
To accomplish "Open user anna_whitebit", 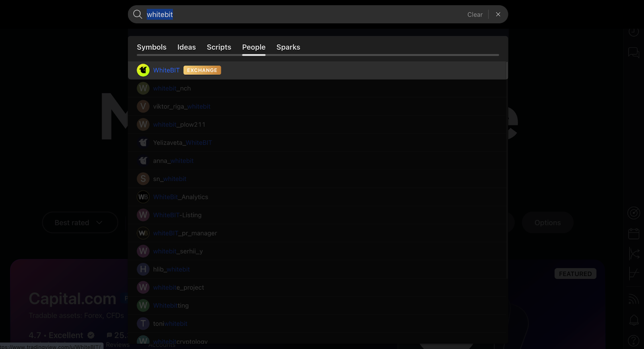I will coord(317,161).
